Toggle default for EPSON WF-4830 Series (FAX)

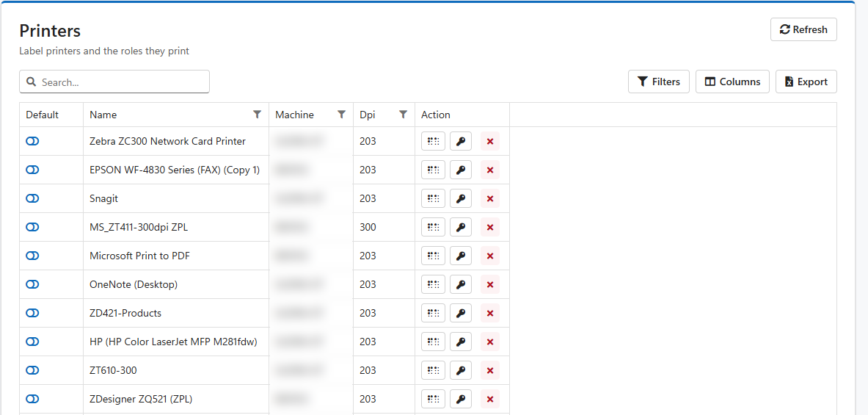tap(33, 170)
